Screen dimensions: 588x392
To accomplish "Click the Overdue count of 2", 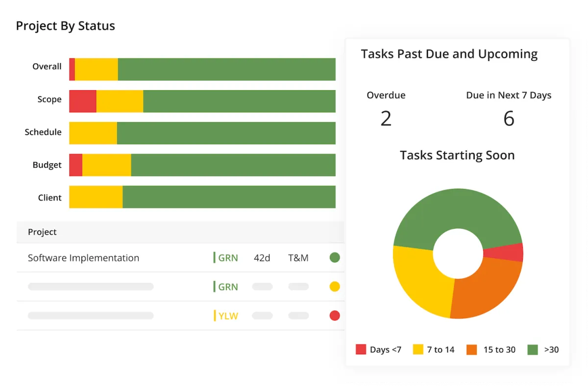I will 386,119.
